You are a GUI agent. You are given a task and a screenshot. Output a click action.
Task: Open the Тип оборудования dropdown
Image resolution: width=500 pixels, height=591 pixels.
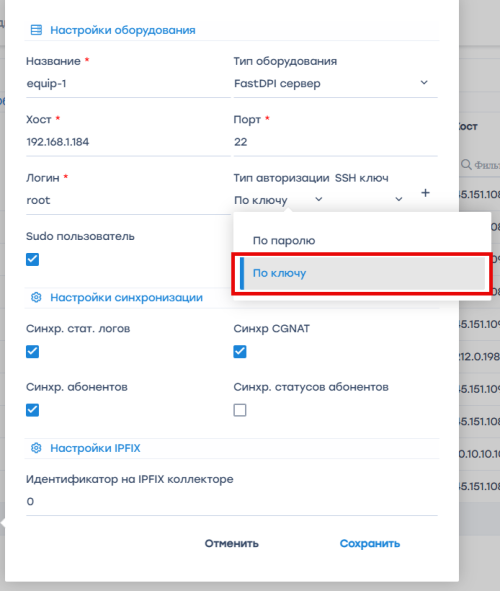coord(335,83)
